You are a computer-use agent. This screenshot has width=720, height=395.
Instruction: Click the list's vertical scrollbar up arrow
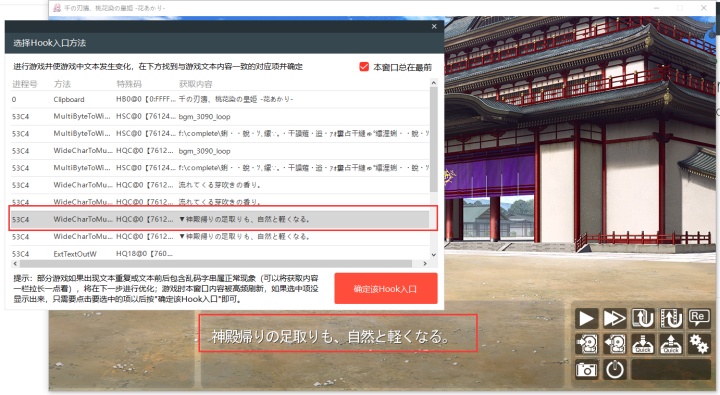coord(433,83)
